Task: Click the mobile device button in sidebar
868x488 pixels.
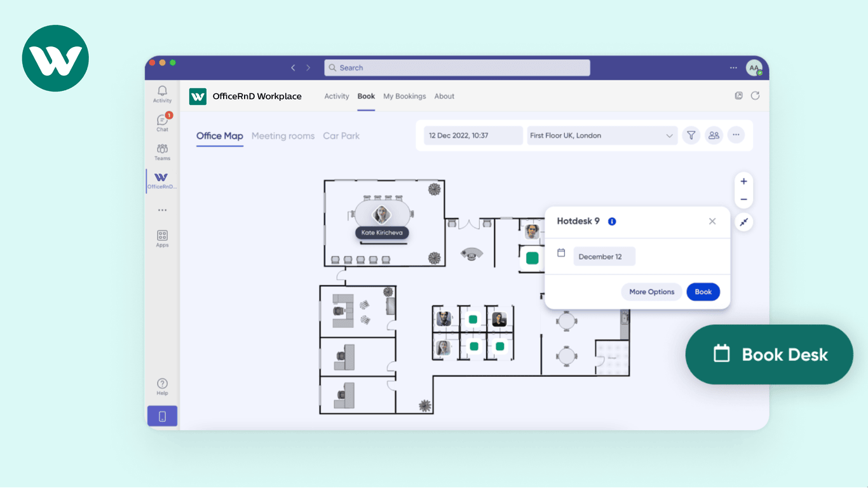Action: point(162,416)
